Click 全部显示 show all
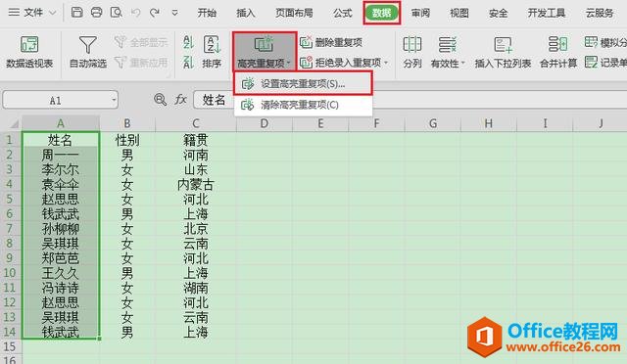This screenshot has height=364, width=627. [141, 42]
